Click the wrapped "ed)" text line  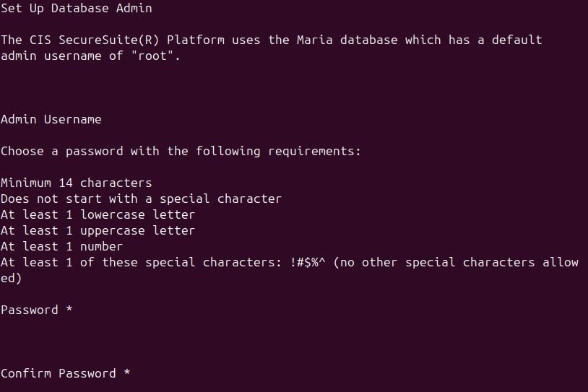(12, 279)
